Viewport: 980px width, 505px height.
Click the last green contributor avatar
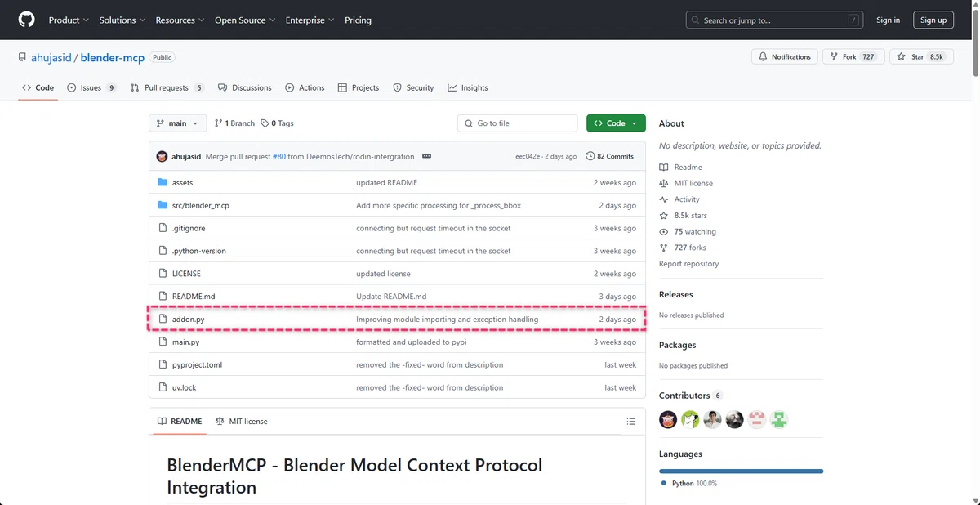[779, 420]
